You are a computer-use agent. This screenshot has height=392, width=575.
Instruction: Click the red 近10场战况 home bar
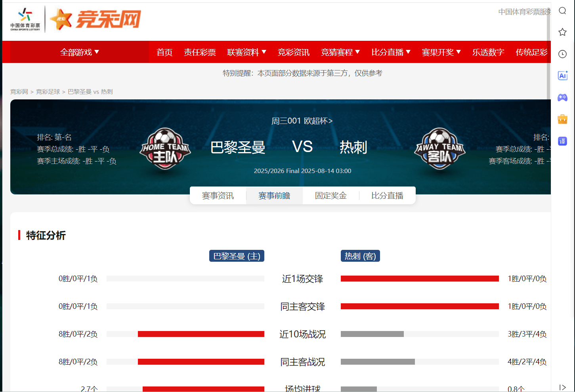tap(201, 334)
